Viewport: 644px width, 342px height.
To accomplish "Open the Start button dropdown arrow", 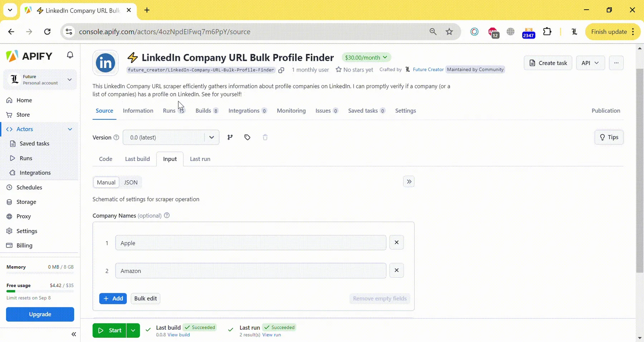I will click(x=133, y=331).
